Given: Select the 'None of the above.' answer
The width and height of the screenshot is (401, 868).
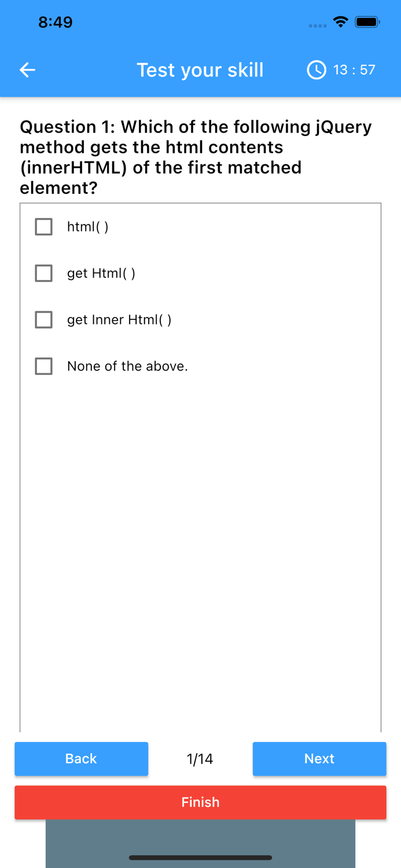Looking at the screenshot, I should pyautogui.click(x=43, y=366).
